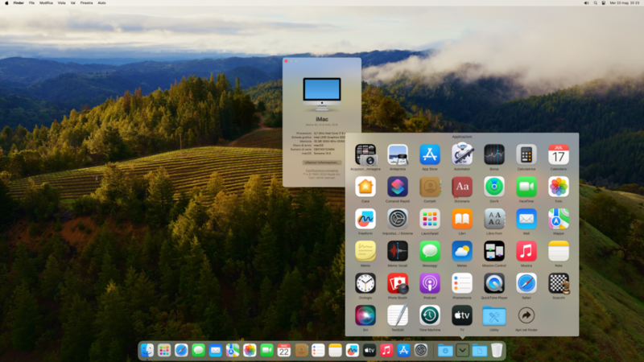Viewport: 644px width, 362px height.
Task: Open the Meteo weather app
Action: click(x=462, y=251)
